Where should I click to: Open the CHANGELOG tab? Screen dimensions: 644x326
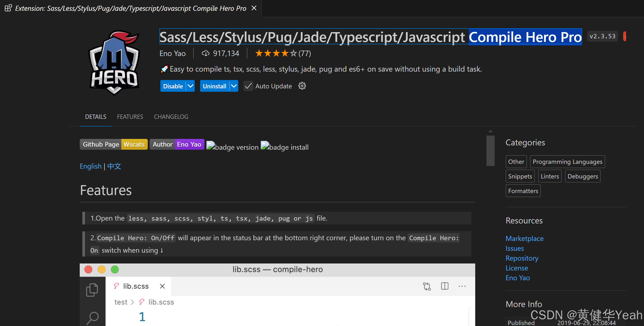[171, 117]
